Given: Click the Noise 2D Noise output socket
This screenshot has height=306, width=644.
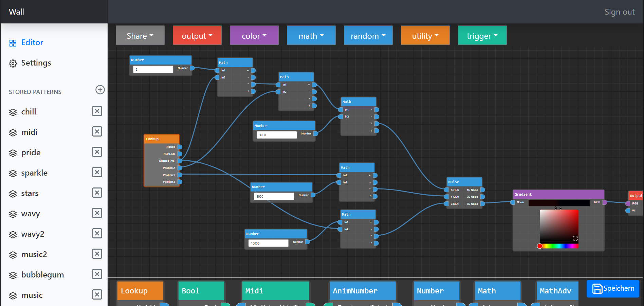Looking at the screenshot, I should 482,197.
